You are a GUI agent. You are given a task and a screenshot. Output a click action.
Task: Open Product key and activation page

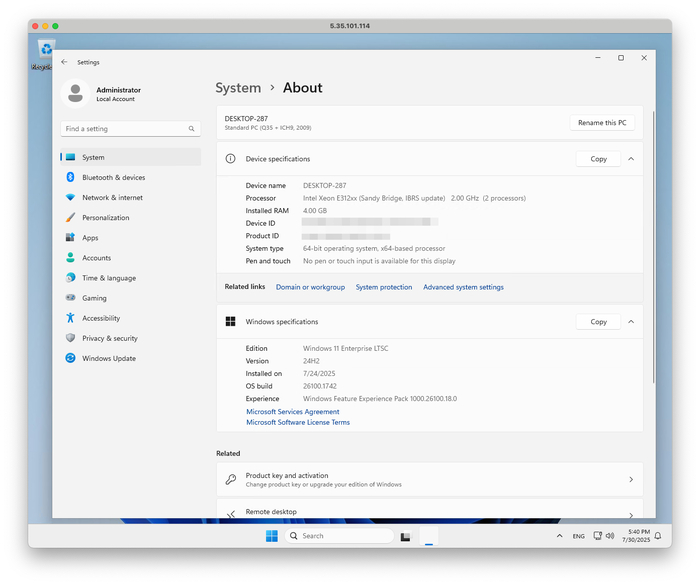[429, 480]
